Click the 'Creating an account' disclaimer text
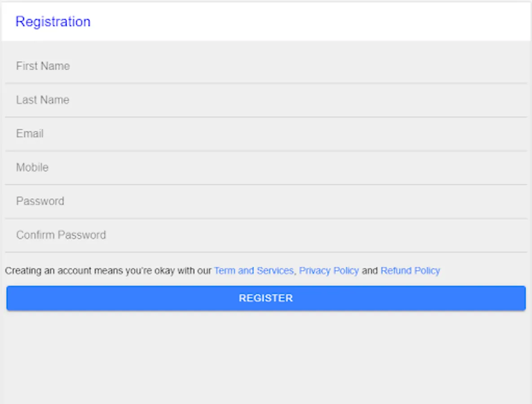 108,271
